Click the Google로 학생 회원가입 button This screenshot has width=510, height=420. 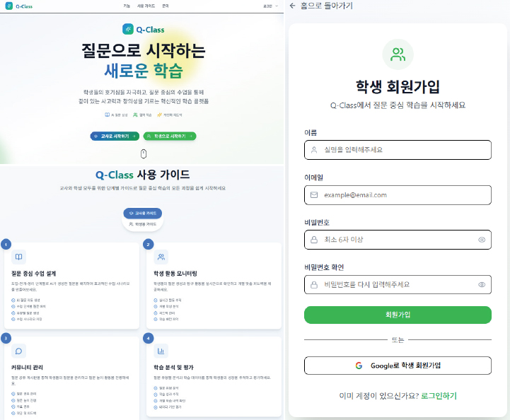click(398, 366)
